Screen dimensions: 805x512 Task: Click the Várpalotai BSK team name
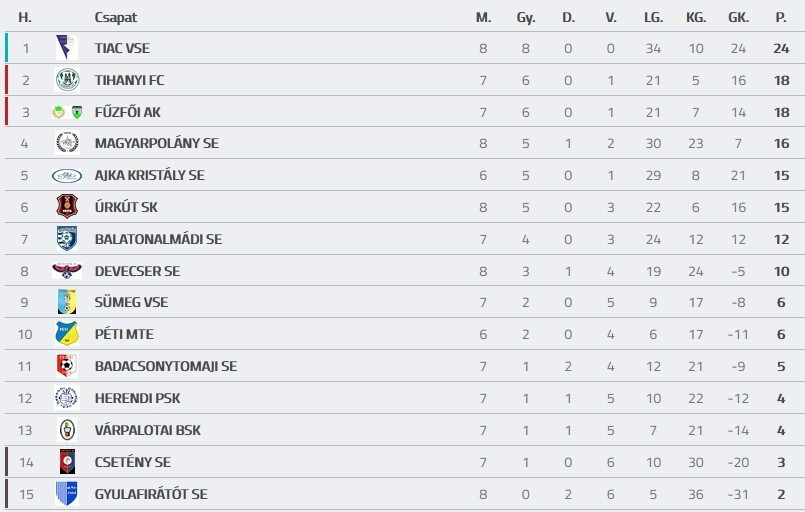(x=147, y=430)
